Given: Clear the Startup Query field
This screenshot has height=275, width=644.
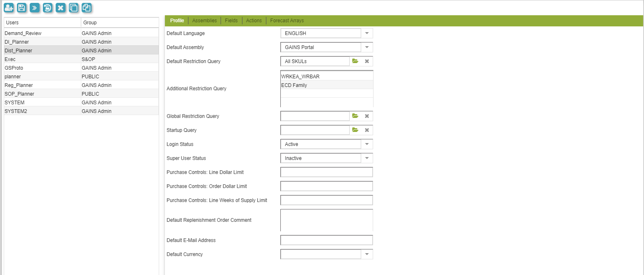Looking at the screenshot, I should click(367, 130).
